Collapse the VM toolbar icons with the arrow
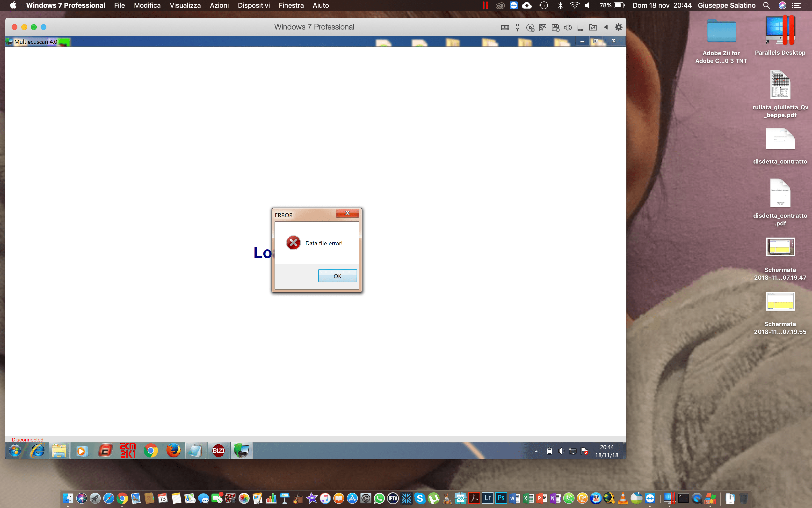The height and width of the screenshot is (508, 812). pyautogui.click(x=606, y=27)
